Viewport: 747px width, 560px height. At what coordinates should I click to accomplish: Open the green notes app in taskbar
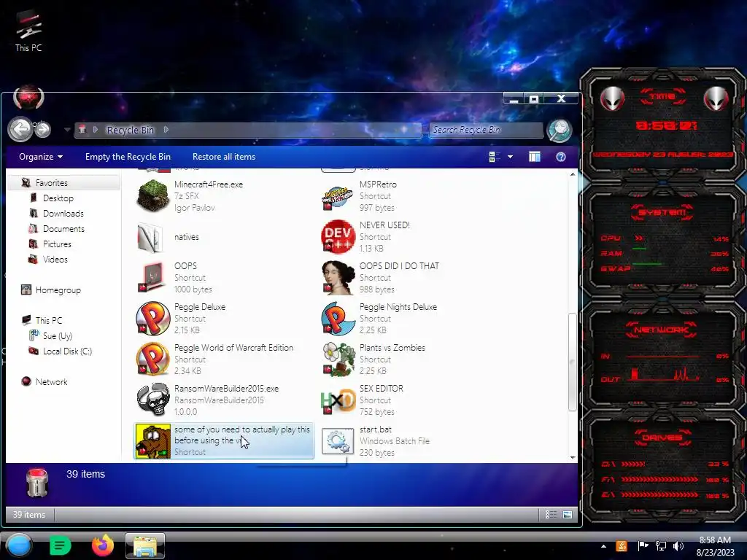[x=60, y=545]
